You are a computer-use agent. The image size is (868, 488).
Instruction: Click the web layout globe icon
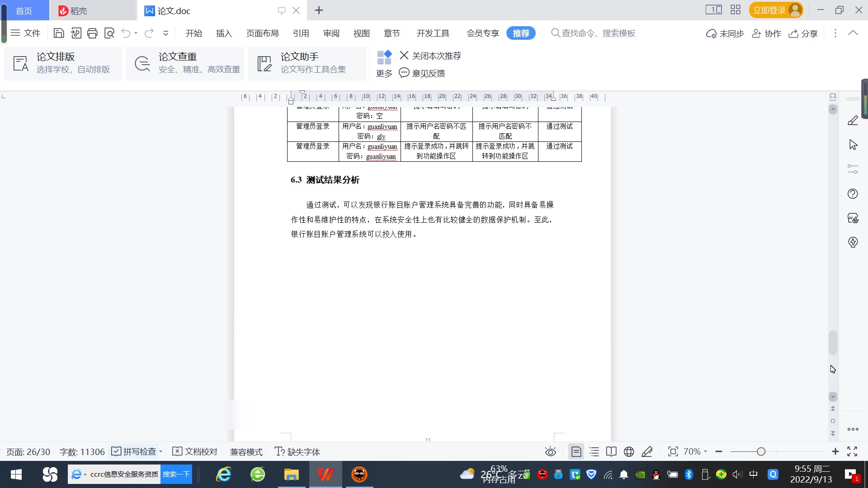(629, 452)
